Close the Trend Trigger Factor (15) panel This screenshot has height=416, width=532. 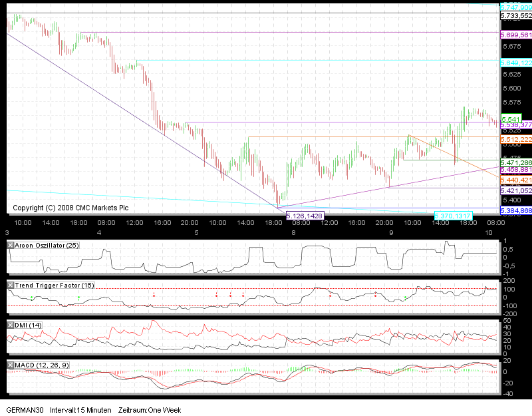[11, 286]
